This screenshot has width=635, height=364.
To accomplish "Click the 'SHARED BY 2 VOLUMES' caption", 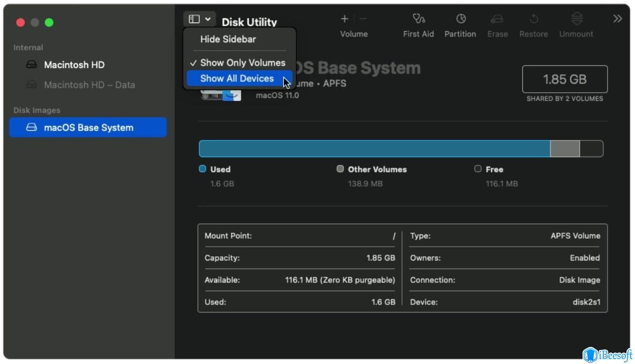I will 565,99.
